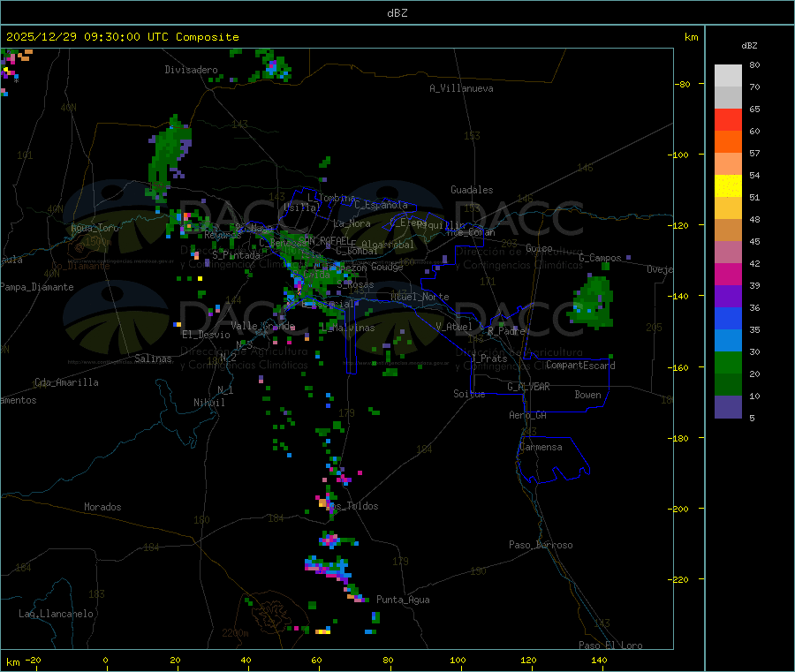Click the R_Padre map label
This screenshot has height=672, width=795.
tap(506, 331)
